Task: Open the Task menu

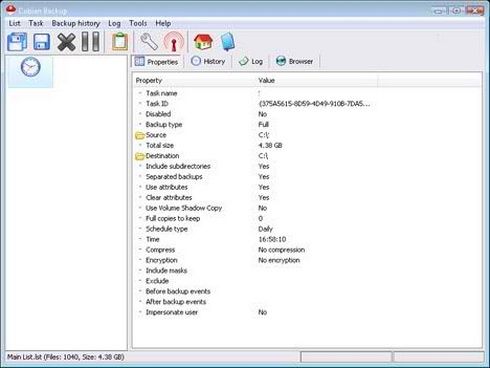Action: 36,23
